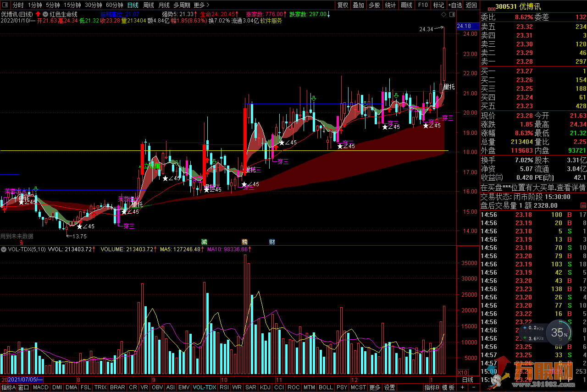Switch the sub-chart to MACD
Viewport: 587px width, 392px height.
(40, 387)
